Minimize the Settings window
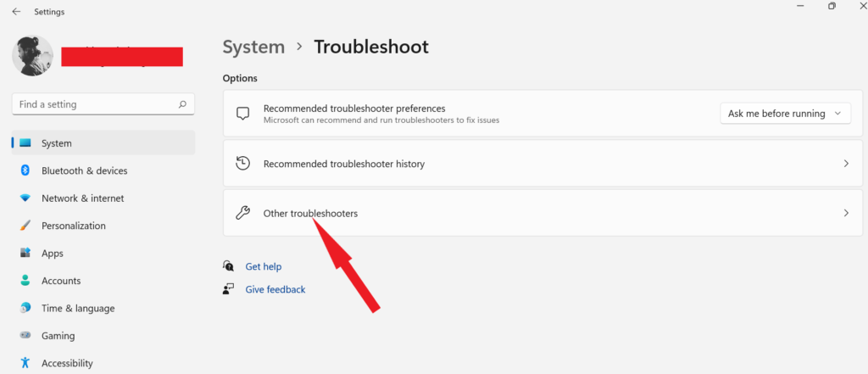The height and width of the screenshot is (374, 868). click(800, 6)
